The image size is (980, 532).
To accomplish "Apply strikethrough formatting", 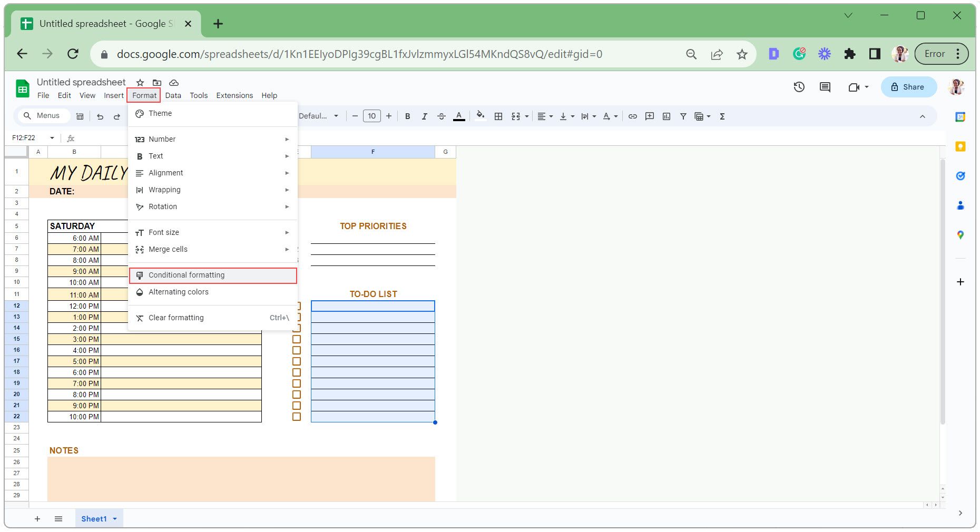I will (442, 116).
